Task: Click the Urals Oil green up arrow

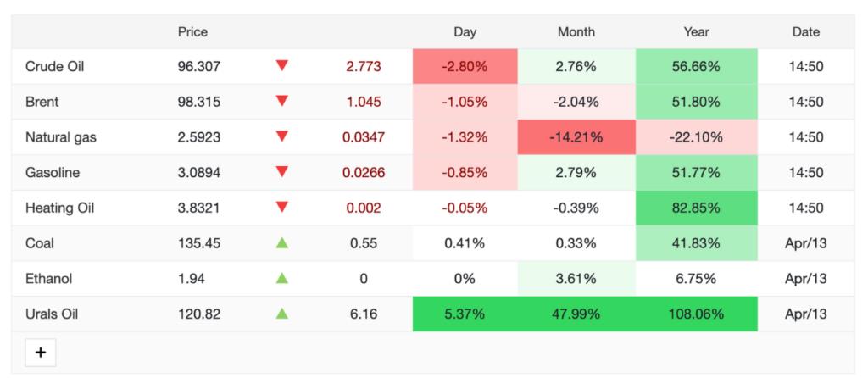Action: tap(282, 314)
